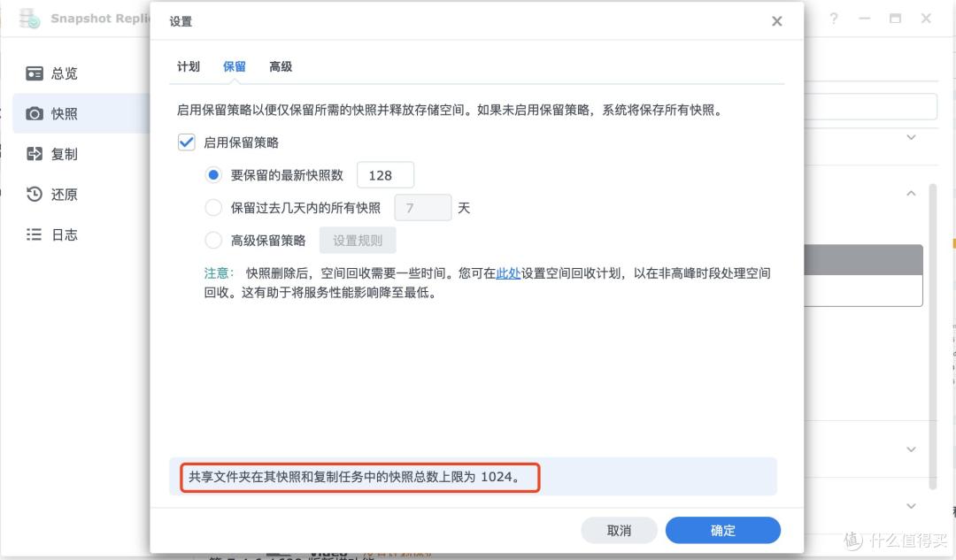Close the 设置 dialog with X
956x560 pixels.
pyautogui.click(x=777, y=21)
